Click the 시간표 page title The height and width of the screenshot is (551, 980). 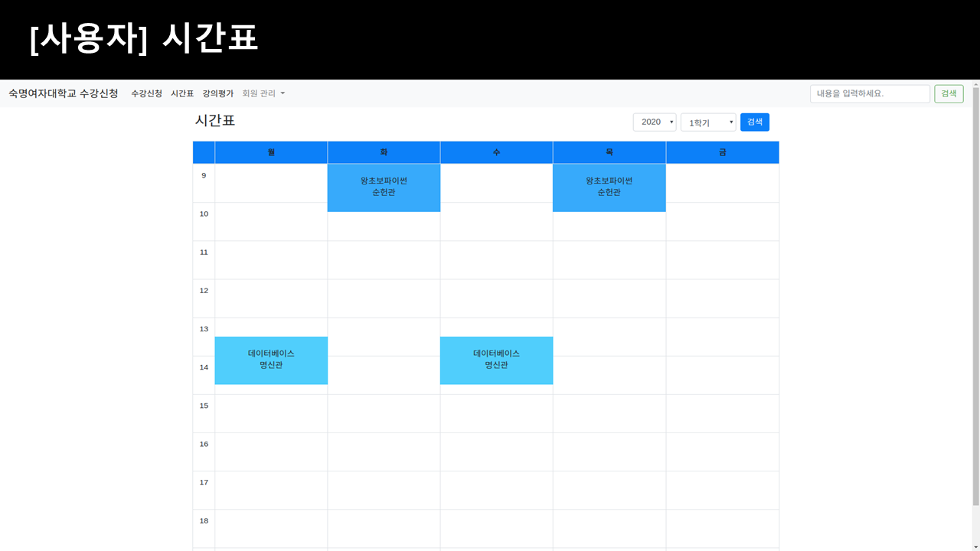[x=214, y=120]
